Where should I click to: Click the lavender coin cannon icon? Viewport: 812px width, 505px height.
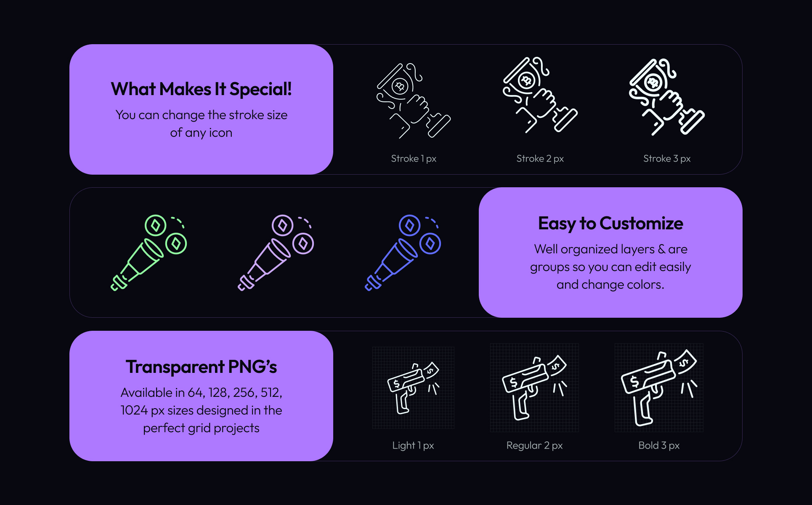pyautogui.click(x=276, y=253)
